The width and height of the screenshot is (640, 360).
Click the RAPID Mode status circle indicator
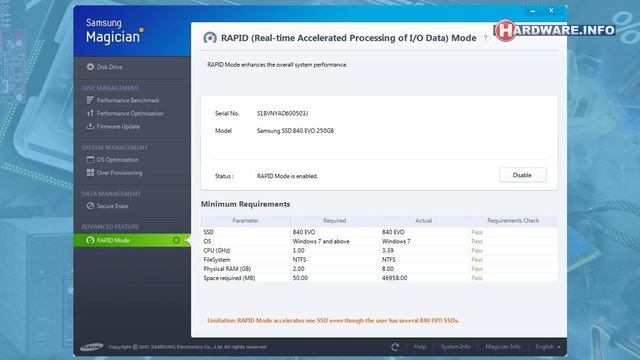pos(176,240)
